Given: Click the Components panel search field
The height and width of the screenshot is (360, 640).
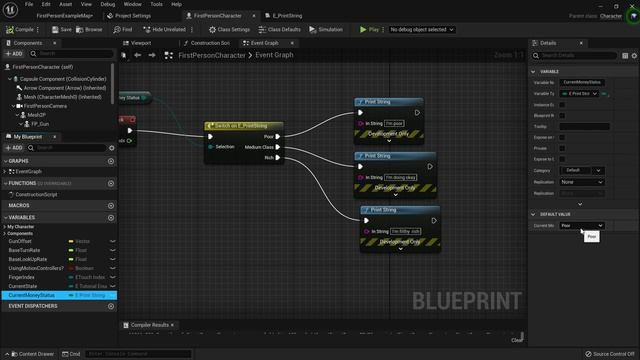Looking at the screenshot, I should pos(71,53).
